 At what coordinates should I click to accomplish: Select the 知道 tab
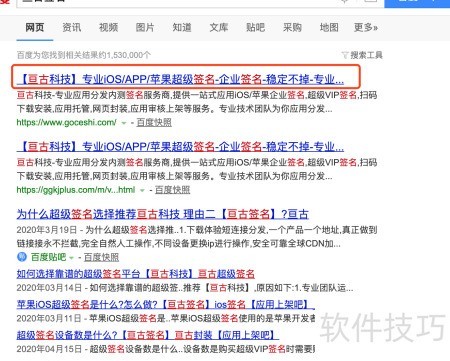click(182, 27)
